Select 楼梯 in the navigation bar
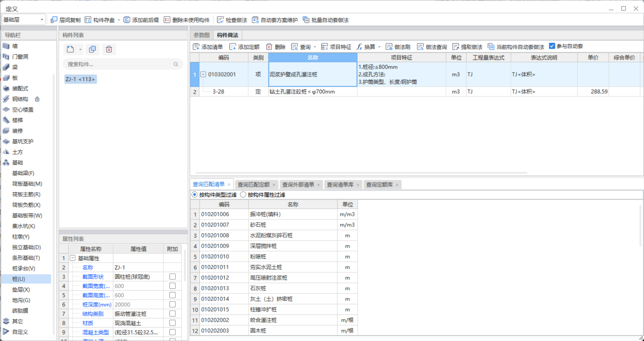 pyautogui.click(x=17, y=120)
